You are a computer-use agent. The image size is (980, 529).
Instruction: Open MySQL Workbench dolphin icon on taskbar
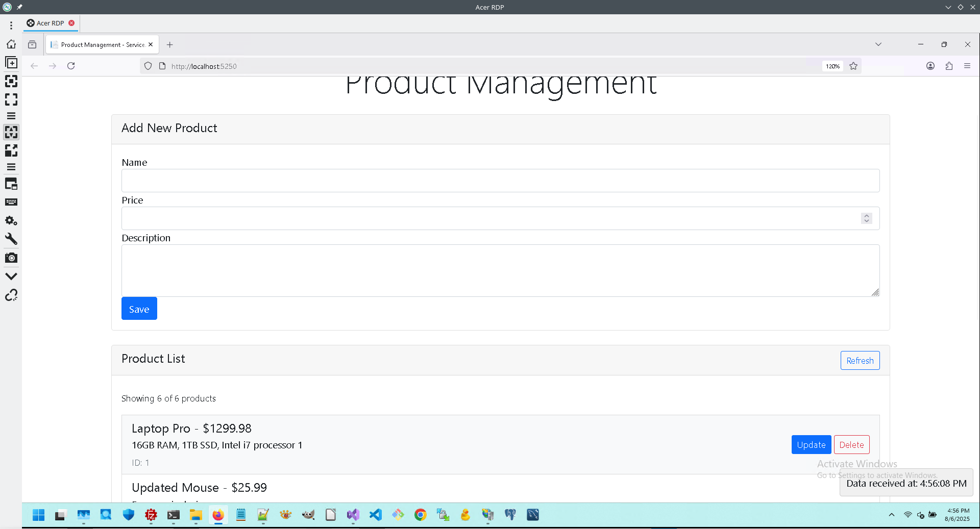pyautogui.click(x=533, y=515)
